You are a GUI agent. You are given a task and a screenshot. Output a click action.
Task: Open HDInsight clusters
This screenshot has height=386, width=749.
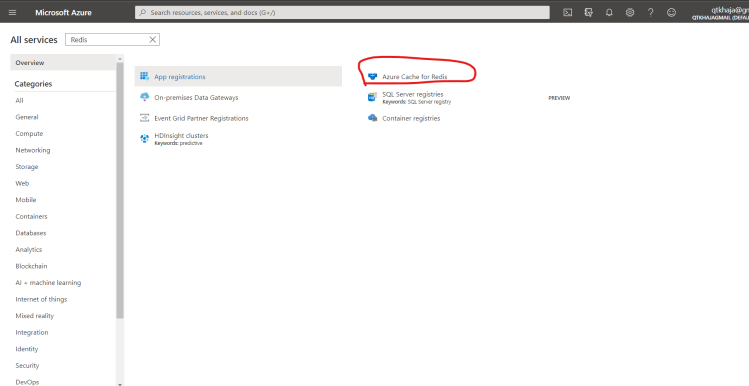[x=181, y=136]
